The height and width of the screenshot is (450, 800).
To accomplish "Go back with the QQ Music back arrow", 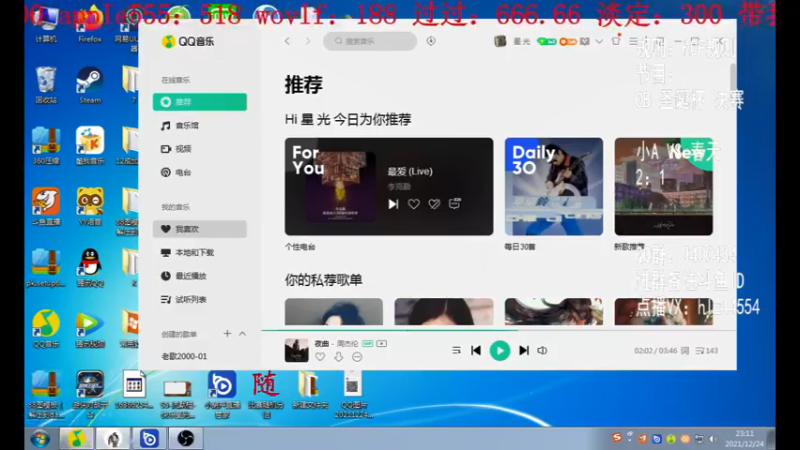I will (287, 41).
